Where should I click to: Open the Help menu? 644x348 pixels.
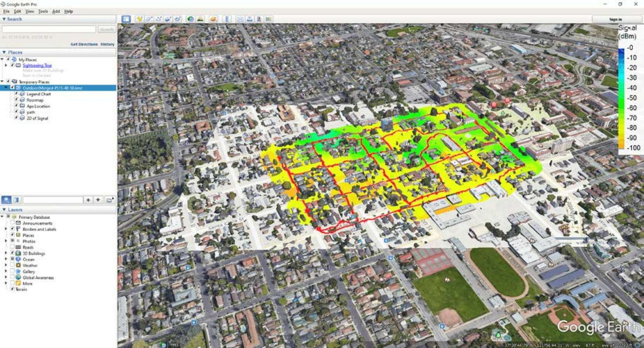click(x=68, y=11)
